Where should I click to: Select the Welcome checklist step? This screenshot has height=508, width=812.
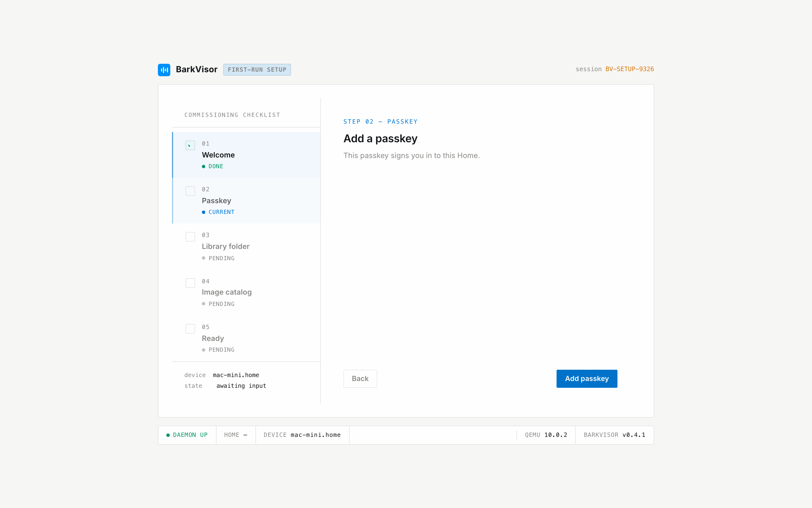(246, 155)
